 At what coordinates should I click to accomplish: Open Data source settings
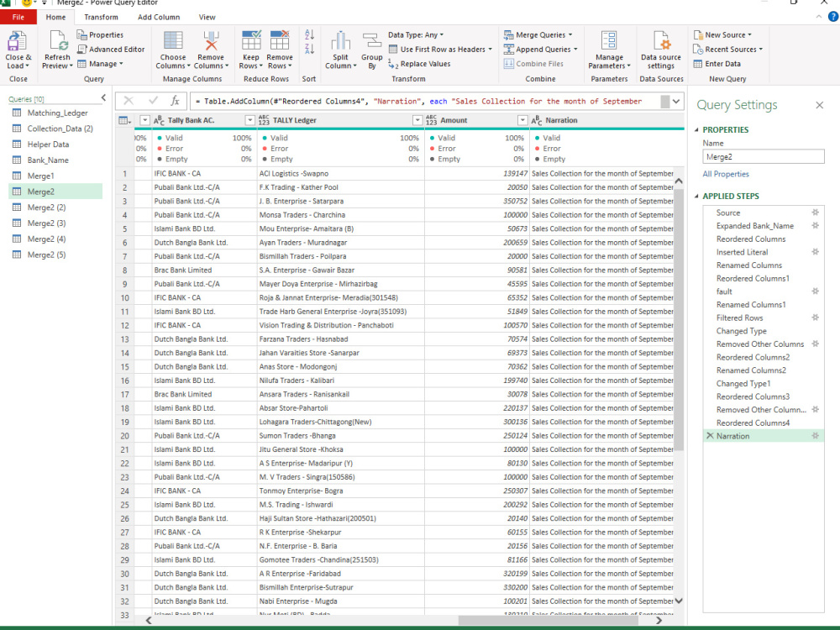click(660, 50)
